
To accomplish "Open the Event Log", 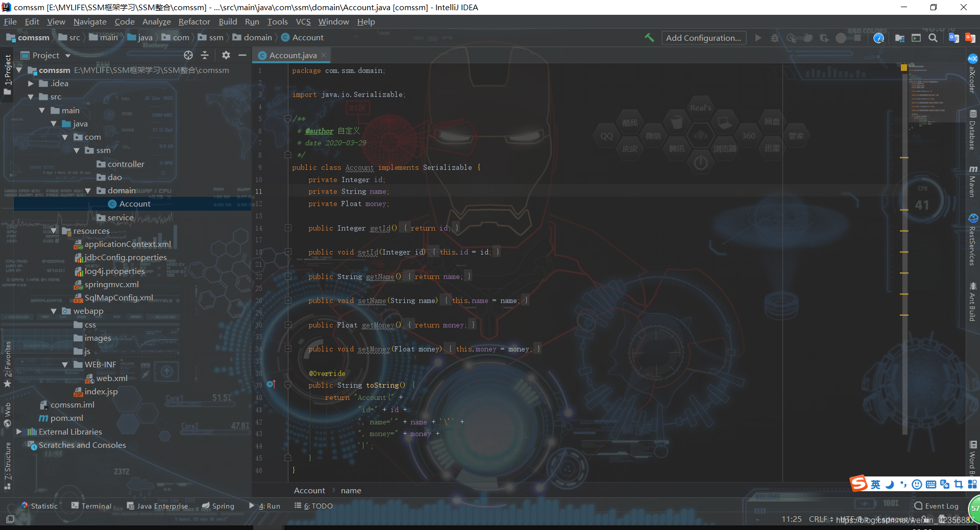I will (937, 506).
